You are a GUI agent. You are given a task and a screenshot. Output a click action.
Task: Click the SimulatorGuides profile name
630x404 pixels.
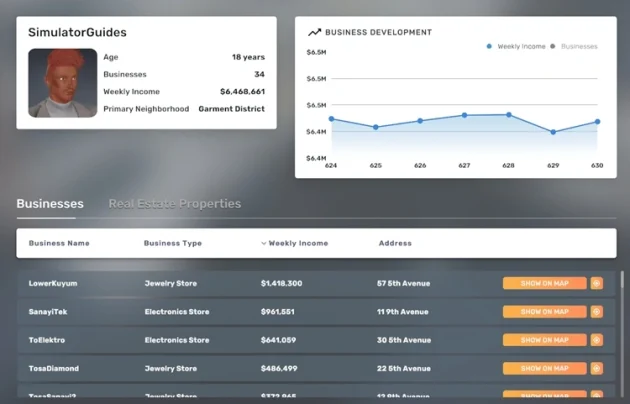pyautogui.click(x=77, y=33)
